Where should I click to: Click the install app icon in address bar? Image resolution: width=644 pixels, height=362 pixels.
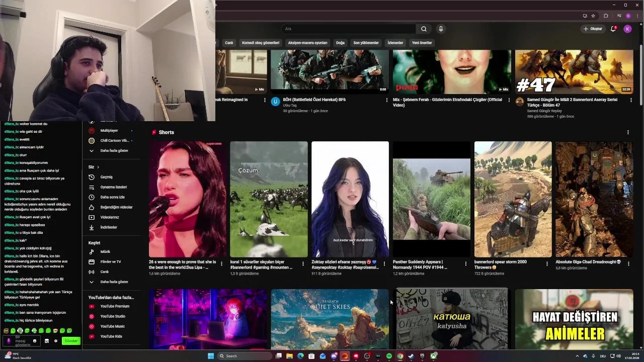(585, 16)
